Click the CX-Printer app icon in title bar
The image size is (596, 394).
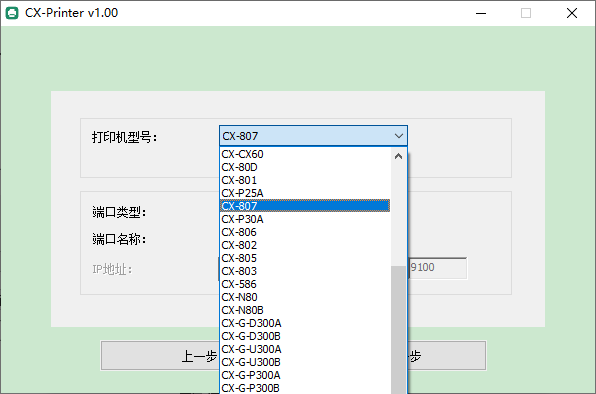[x=12, y=13]
